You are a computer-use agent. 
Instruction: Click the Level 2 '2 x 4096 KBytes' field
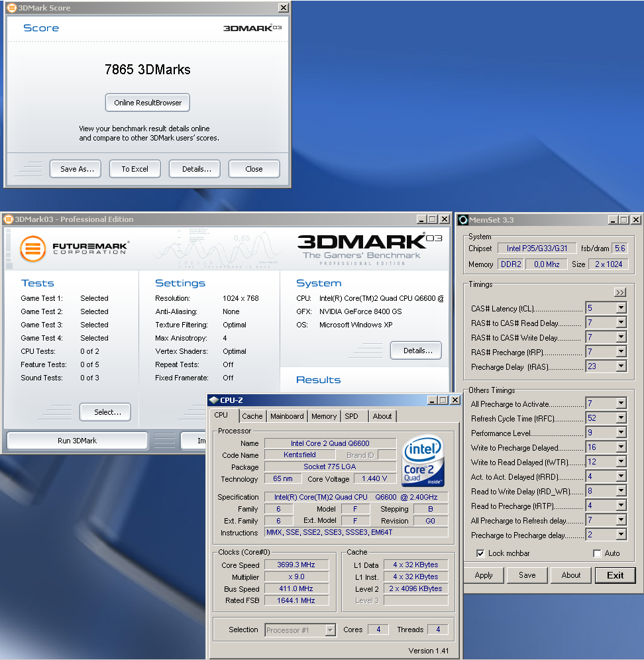pos(416,588)
